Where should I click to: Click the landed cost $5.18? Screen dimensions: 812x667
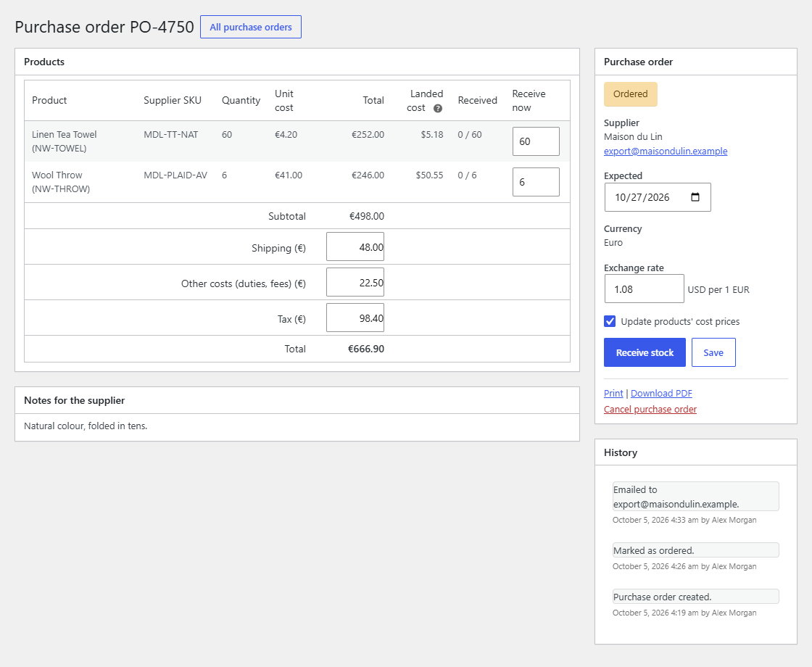point(432,135)
